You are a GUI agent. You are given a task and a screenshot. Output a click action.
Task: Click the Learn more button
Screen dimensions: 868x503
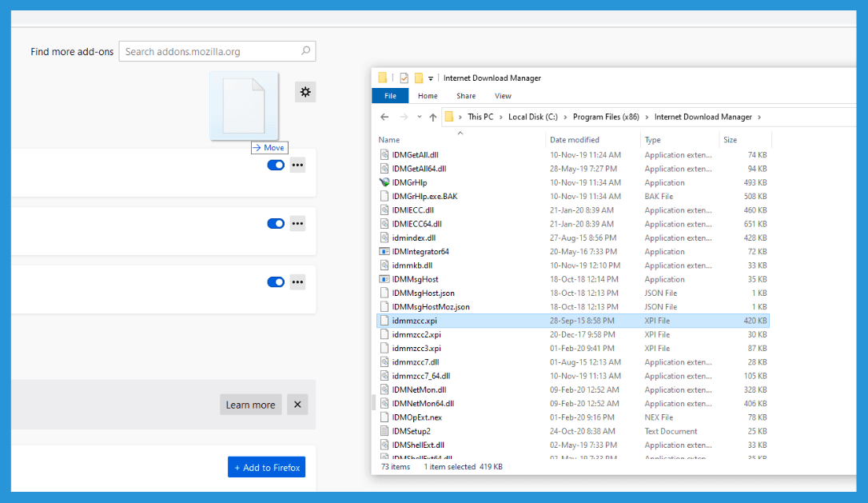coord(251,405)
